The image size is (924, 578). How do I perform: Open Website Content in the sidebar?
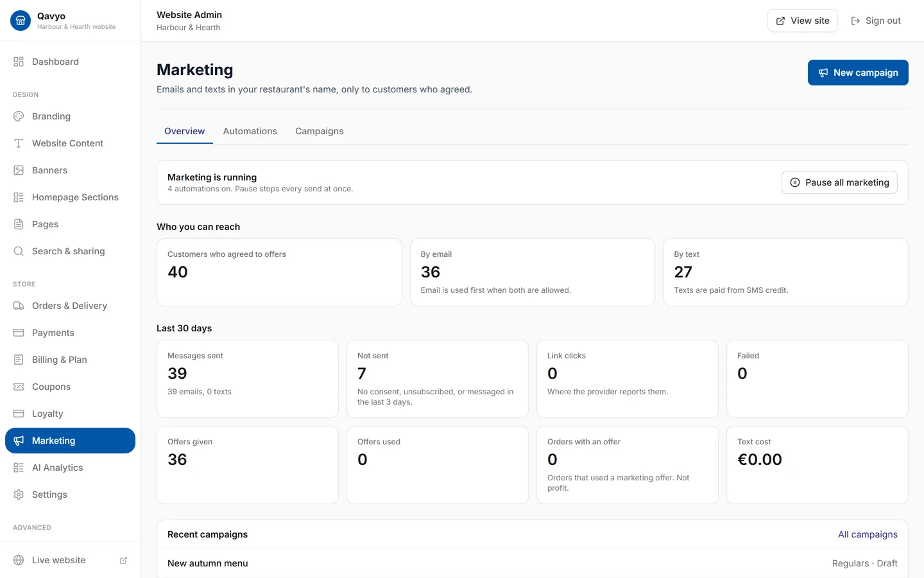pyautogui.click(x=70, y=143)
